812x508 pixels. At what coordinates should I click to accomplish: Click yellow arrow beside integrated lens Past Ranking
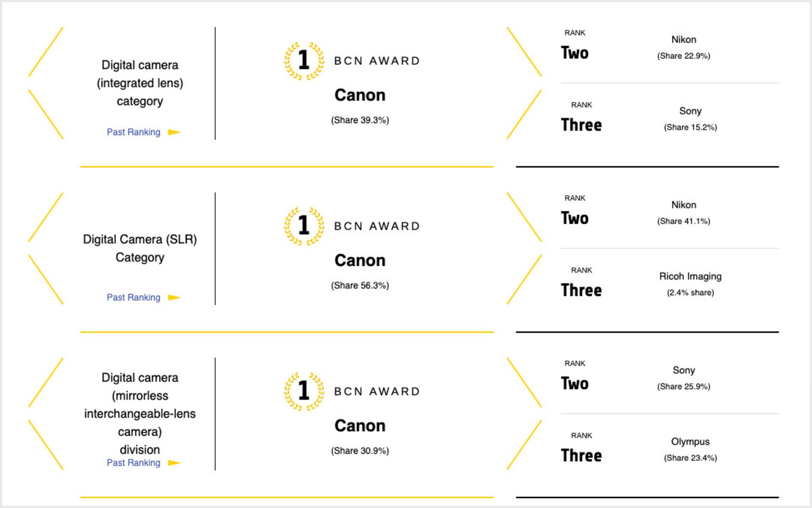[x=174, y=132]
